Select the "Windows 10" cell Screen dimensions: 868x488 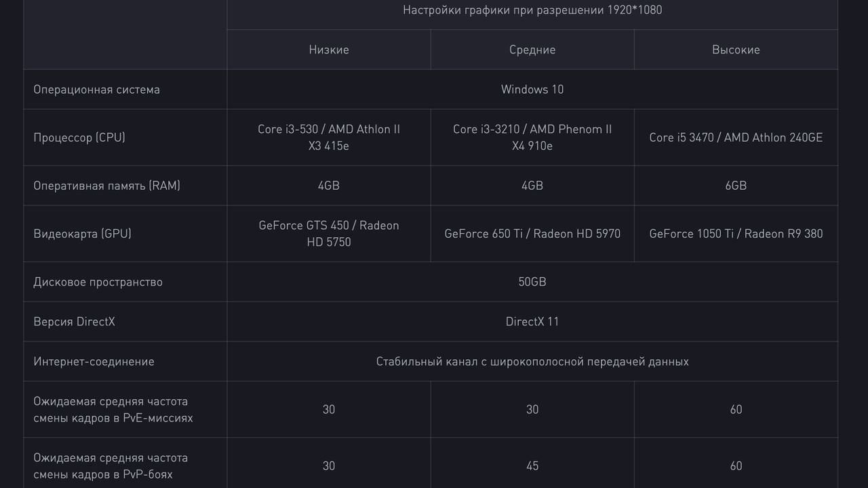coord(532,89)
